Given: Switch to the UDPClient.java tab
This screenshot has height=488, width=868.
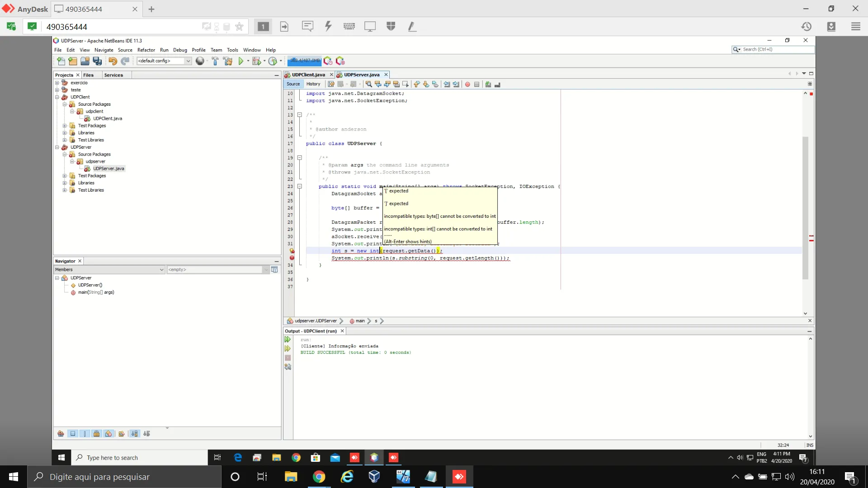Looking at the screenshot, I should click(x=308, y=75).
